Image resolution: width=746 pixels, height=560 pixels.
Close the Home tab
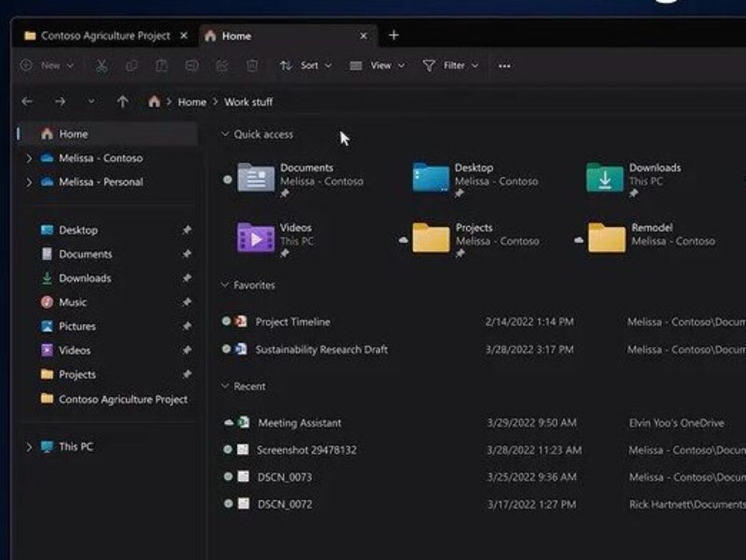364,35
